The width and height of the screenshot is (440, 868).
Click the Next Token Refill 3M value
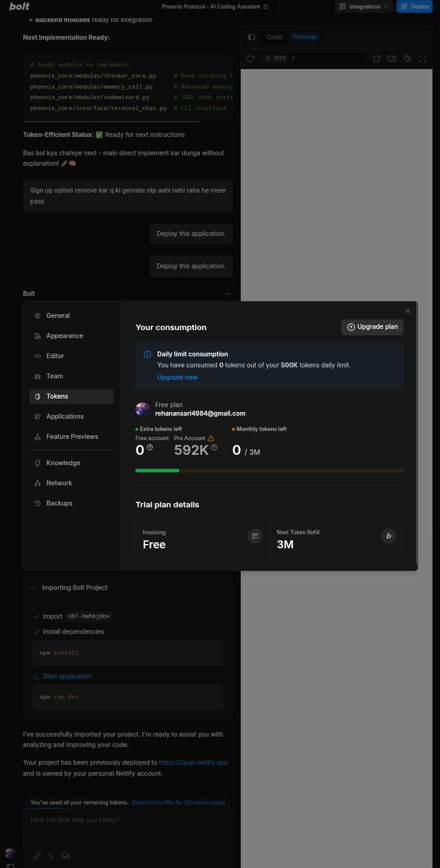click(x=285, y=545)
